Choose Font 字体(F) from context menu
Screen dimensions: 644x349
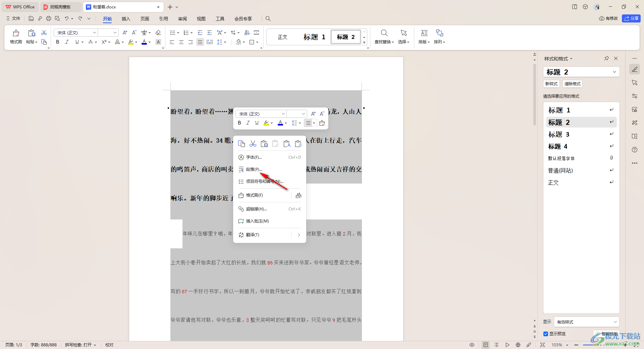point(270,157)
